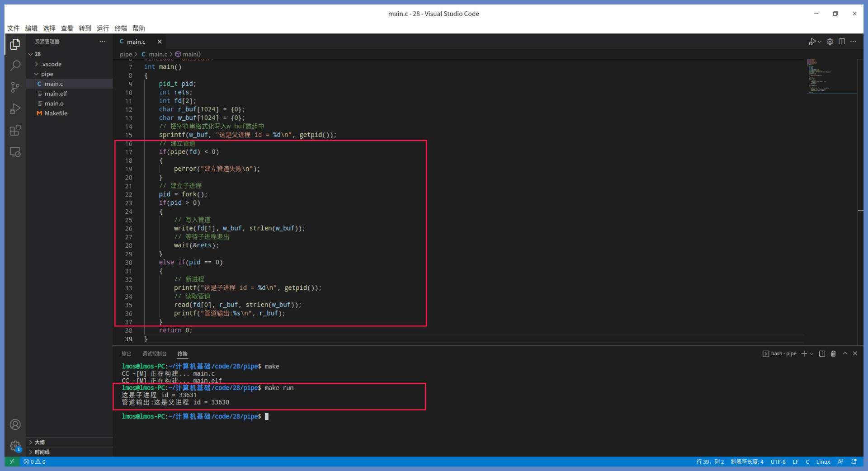Maximize terminal panel with up chevron
Viewport: 868px width, 471px height.
coord(844,353)
